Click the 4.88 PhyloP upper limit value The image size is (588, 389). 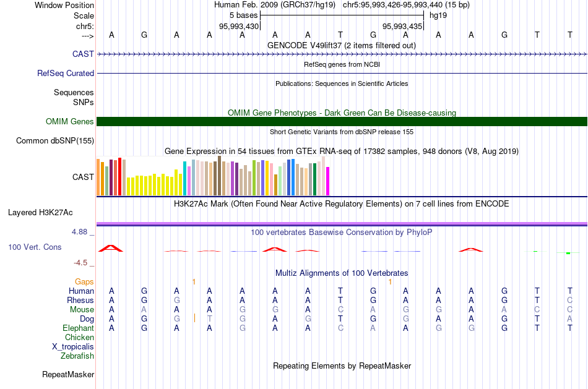(79, 232)
